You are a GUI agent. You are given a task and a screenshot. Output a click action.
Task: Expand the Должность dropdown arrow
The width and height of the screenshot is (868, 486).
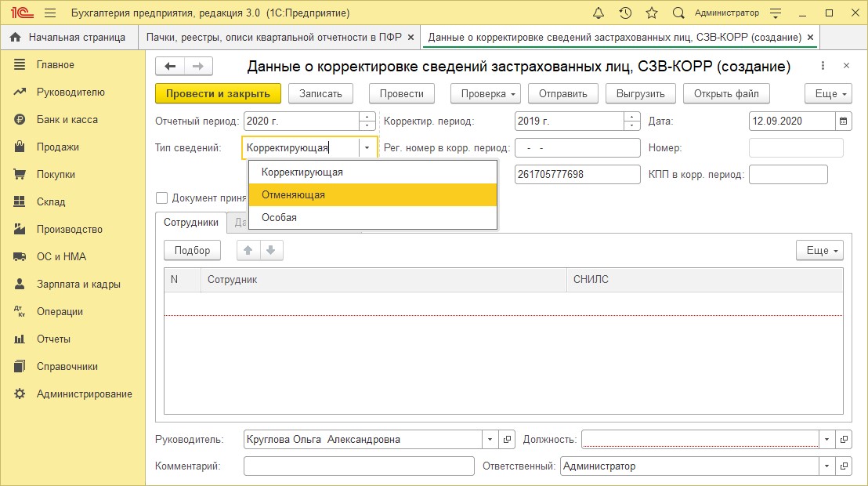point(826,440)
